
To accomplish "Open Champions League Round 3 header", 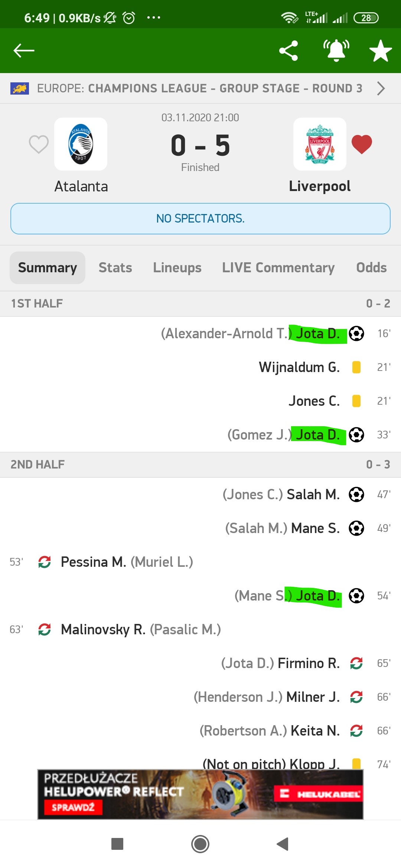I will [x=199, y=89].
